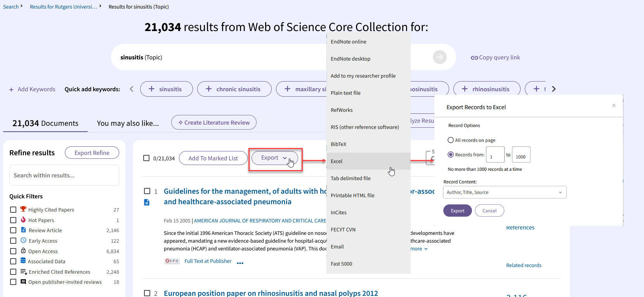Click the Copy query link

[495, 57]
